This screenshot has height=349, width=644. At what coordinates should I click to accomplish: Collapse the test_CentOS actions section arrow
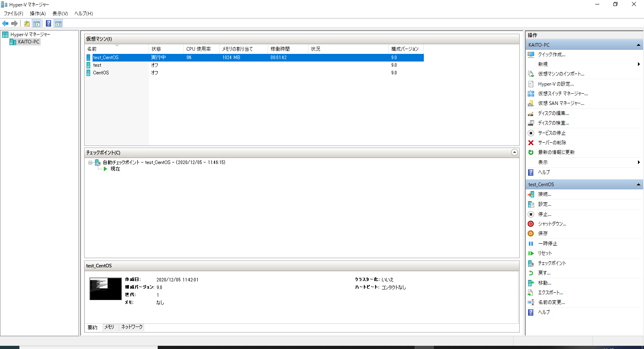[x=638, y=185]
